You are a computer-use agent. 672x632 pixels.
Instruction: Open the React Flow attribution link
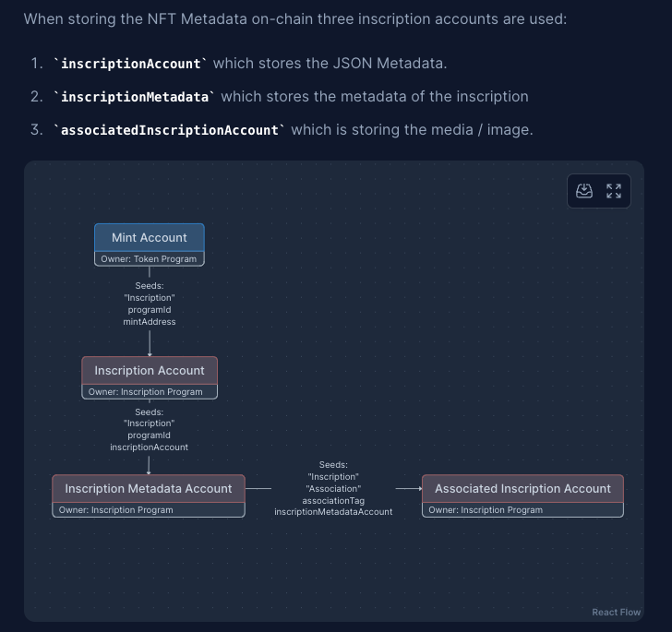[x=616, y=612]
